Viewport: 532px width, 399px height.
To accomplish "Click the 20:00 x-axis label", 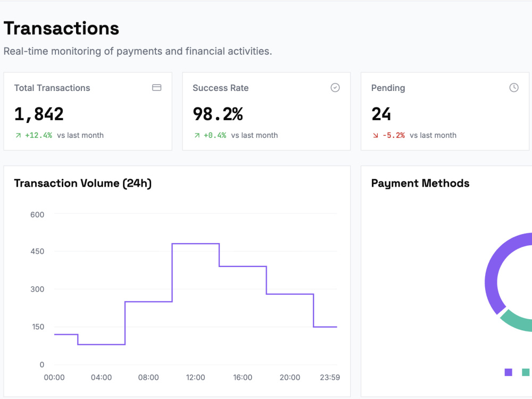I will click(290, 378).
